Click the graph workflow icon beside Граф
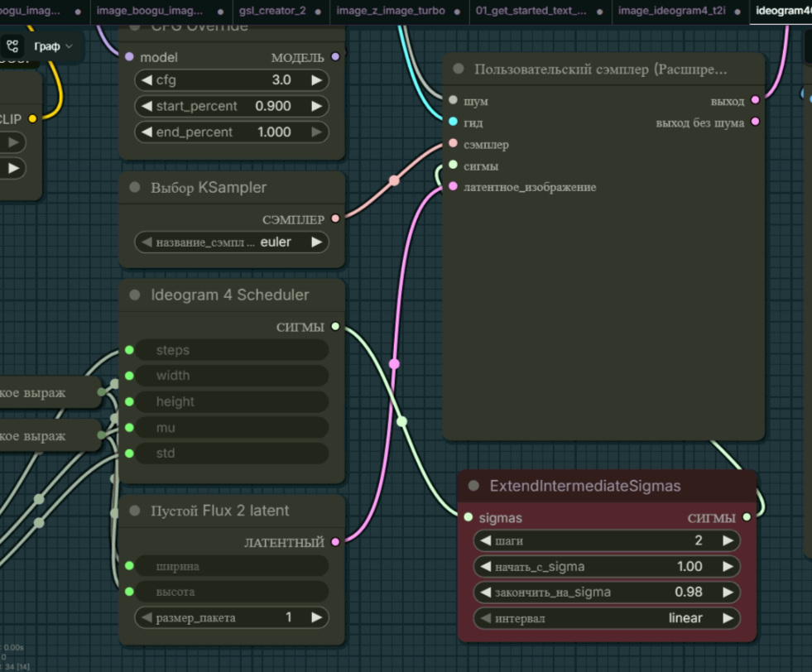Screen dimensions: 812x672 (x=13, y=46)
